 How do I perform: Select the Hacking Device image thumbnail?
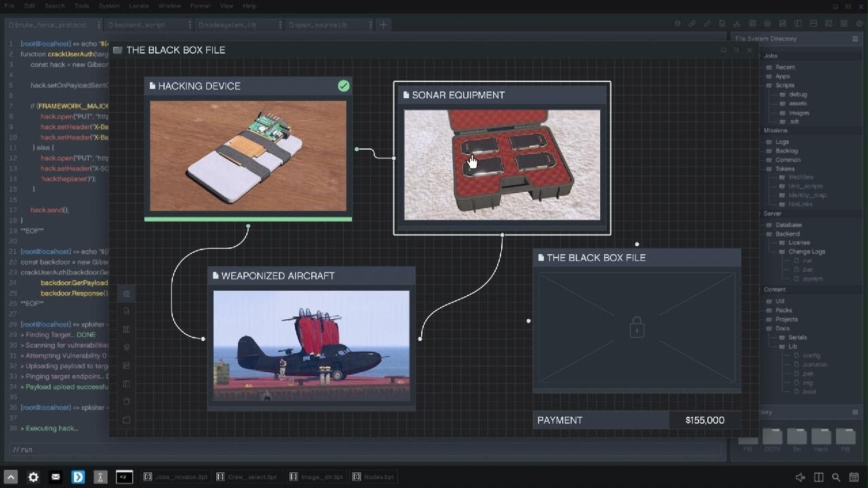tap(248, 156)
